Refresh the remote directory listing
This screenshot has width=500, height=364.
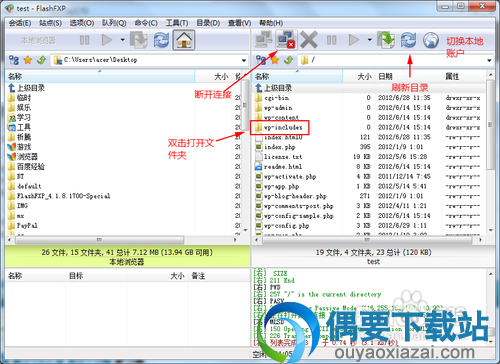coord(408,40)
